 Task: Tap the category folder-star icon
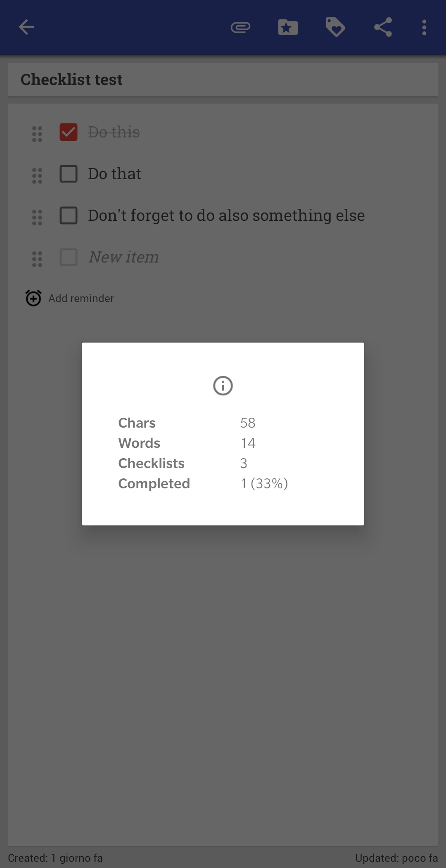288,27
